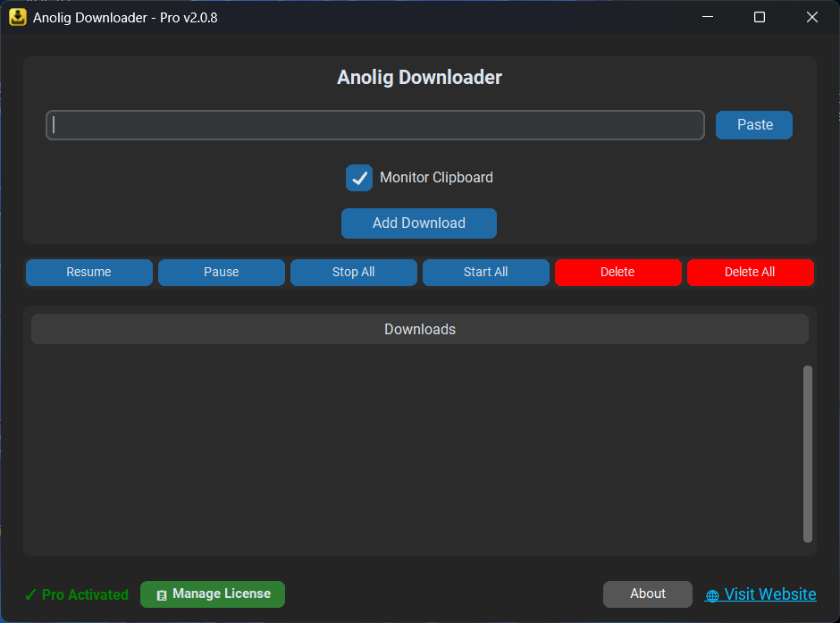Click inside the URL input field

(x=375, y=125)
